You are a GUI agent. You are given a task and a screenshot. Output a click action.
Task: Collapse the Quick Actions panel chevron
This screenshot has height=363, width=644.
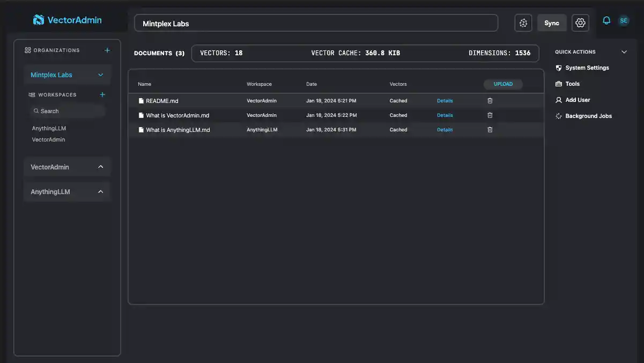point(624,51)
